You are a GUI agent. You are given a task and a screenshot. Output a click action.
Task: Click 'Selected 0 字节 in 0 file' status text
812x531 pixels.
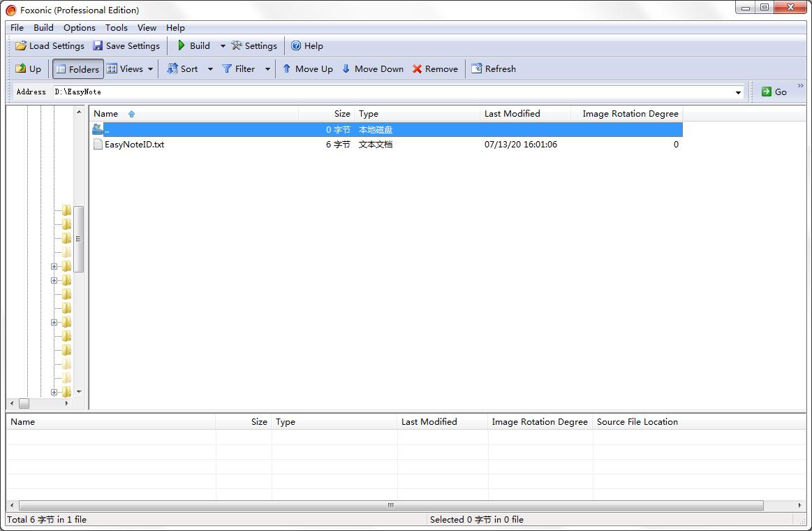click(476, 520)
